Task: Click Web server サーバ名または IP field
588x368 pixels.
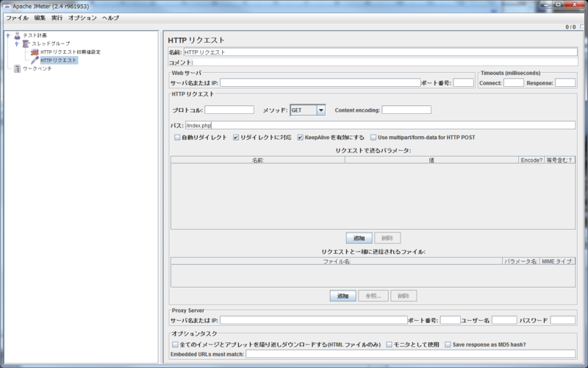Action: [x=320, y=82]
